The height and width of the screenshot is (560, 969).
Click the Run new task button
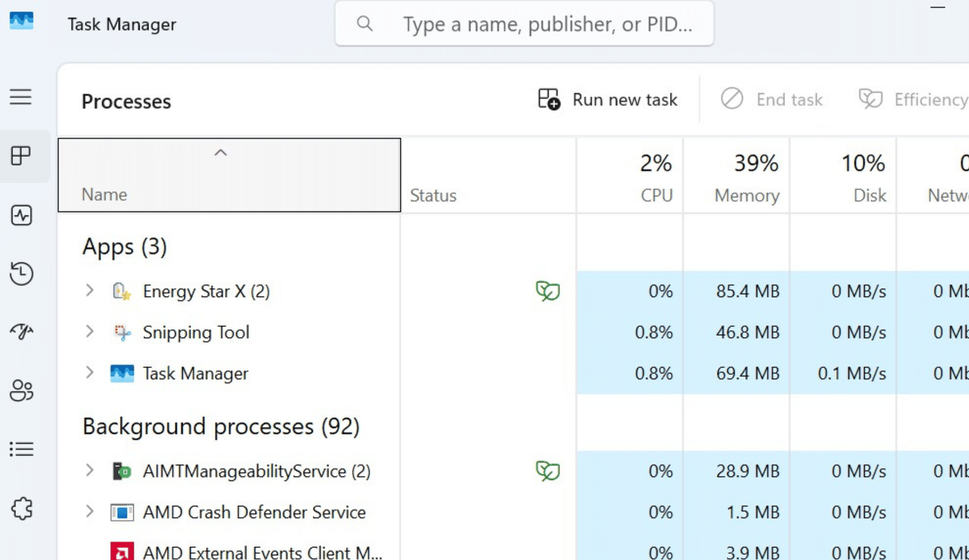pos(608,99)
